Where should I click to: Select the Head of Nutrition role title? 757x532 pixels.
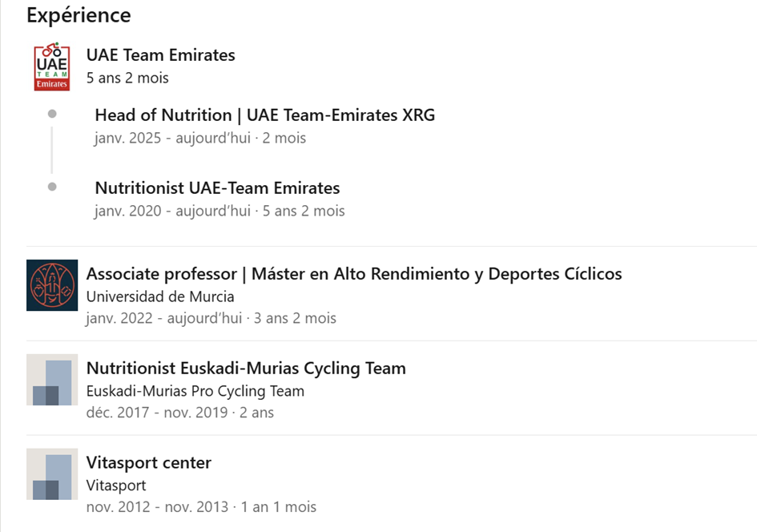[265, 115]
